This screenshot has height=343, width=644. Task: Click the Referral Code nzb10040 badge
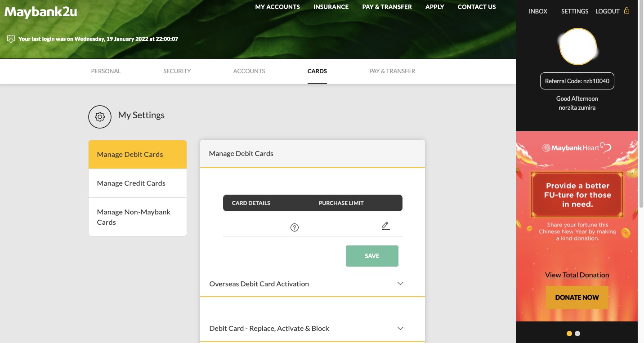click(x=577, y=81)
